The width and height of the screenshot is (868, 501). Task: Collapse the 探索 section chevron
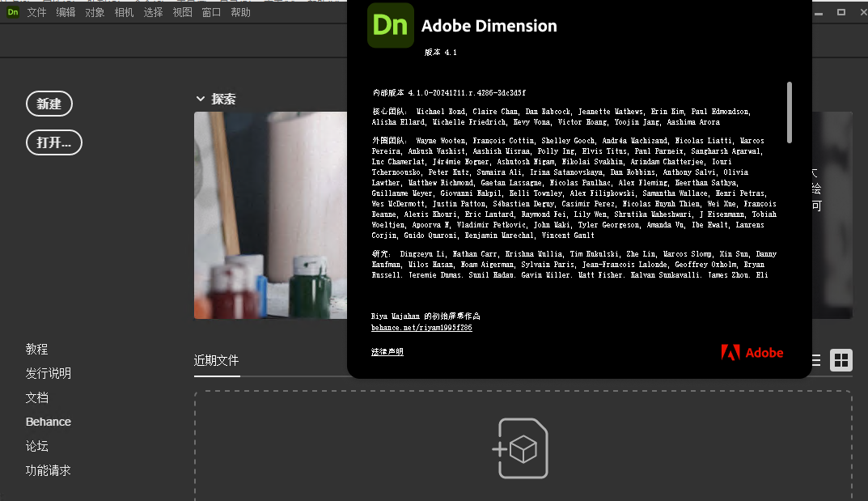201,99
